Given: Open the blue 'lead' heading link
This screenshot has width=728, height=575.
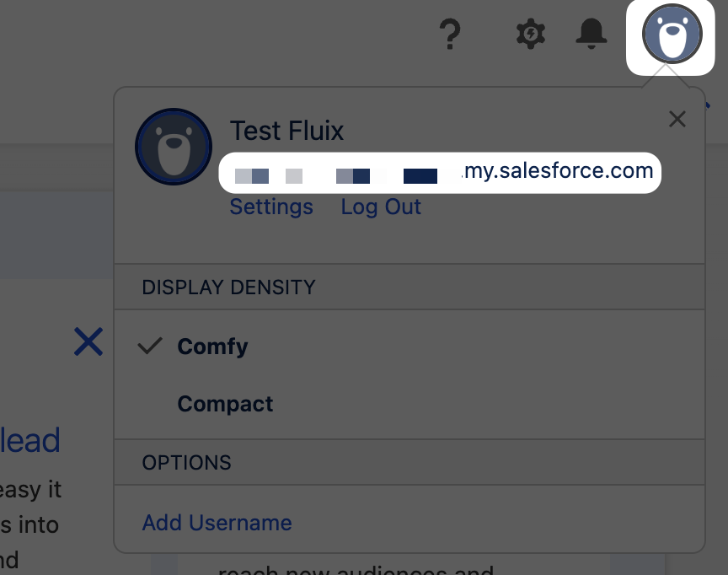Looking at the screenshot, I should [x=30, y=440].
